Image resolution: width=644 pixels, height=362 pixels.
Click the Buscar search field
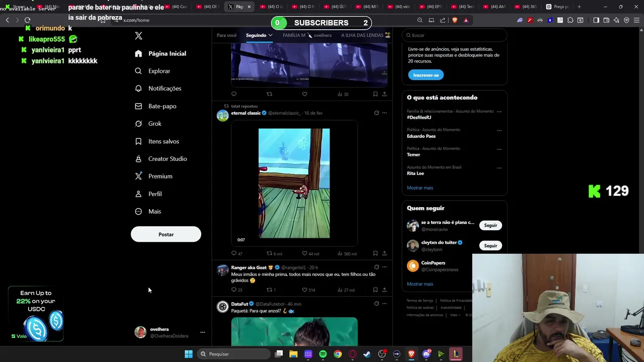tap(454, 35)
